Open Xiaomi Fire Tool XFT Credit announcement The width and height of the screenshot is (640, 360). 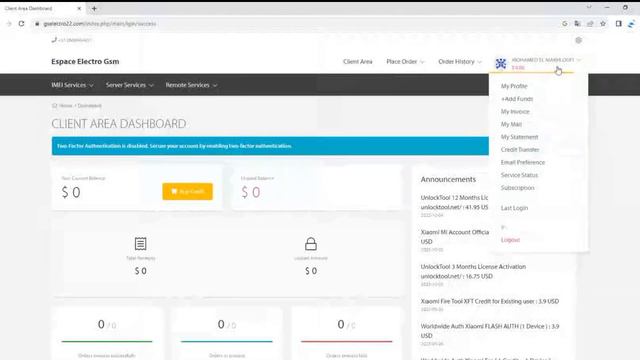[490, 301]
